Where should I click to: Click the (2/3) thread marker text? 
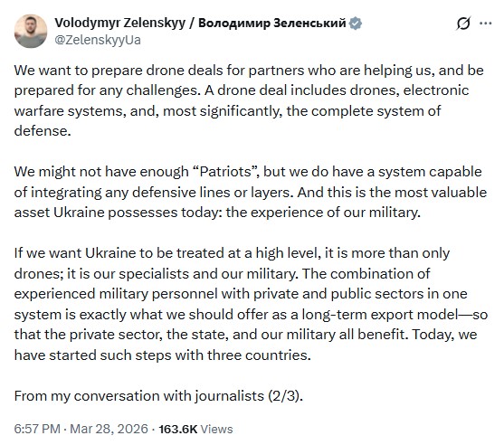286,396
